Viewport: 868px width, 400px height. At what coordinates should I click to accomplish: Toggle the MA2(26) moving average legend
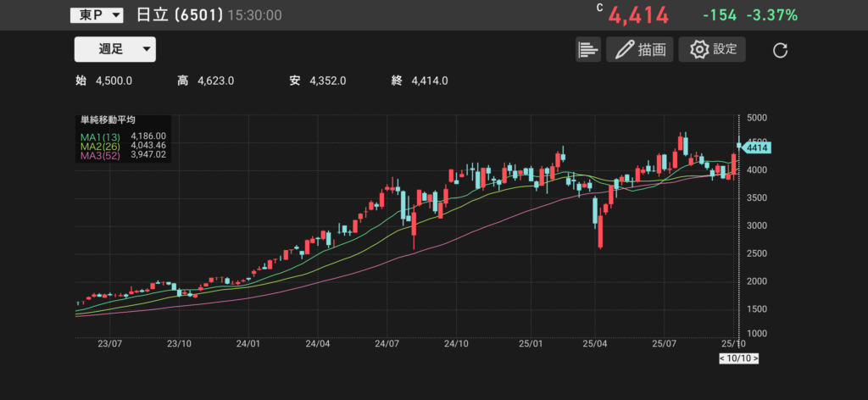point(100,146)
